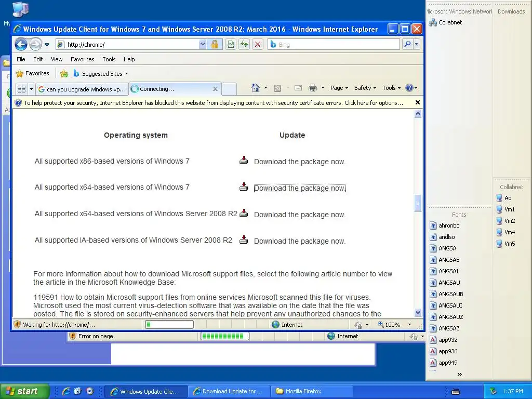The image size is (532, 399).
Task: Open a new blank tab
Action: 229,89
